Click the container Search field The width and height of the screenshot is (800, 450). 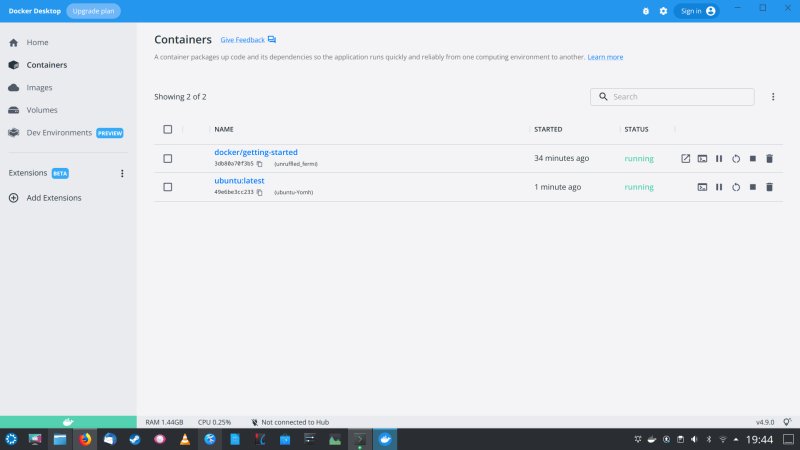(680, 97)
